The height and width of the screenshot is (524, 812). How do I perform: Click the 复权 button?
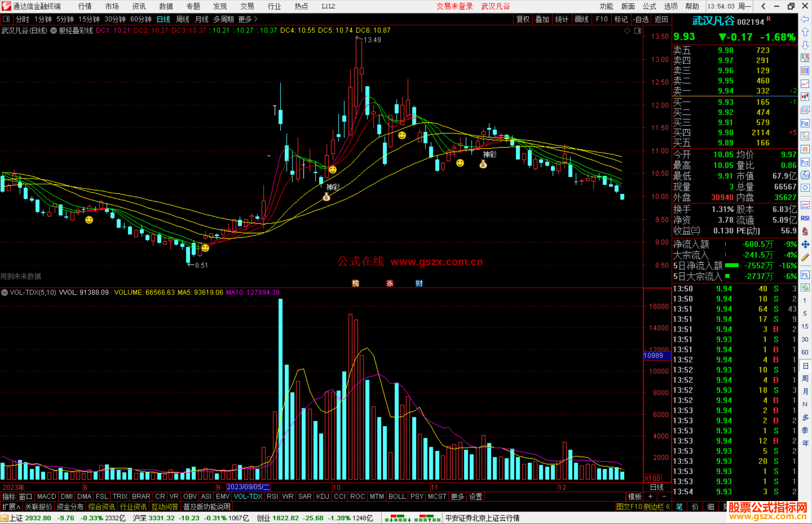click(x=523, y=19)
